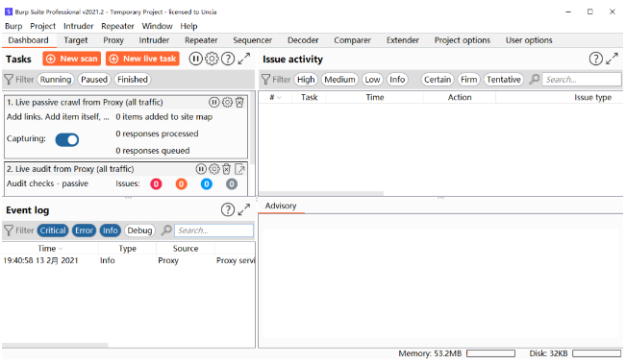
Task: Toggle the Firm confidence filter
Action: (x=468, y=80)
